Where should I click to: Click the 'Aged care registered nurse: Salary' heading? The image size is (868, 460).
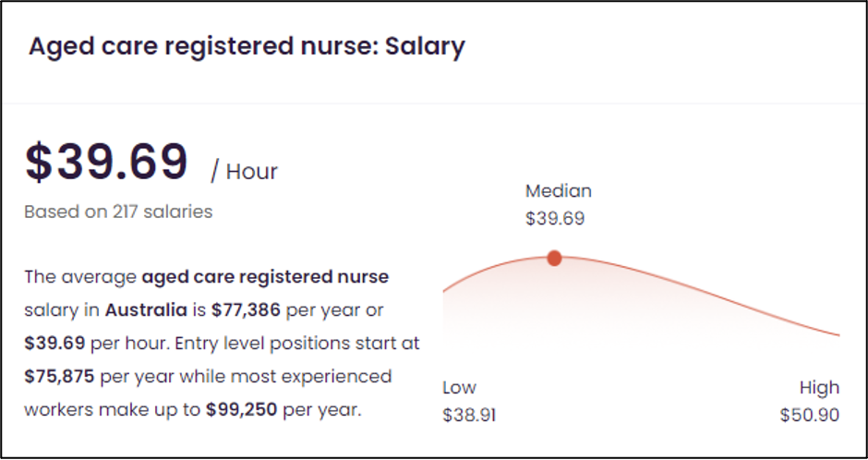247,46
